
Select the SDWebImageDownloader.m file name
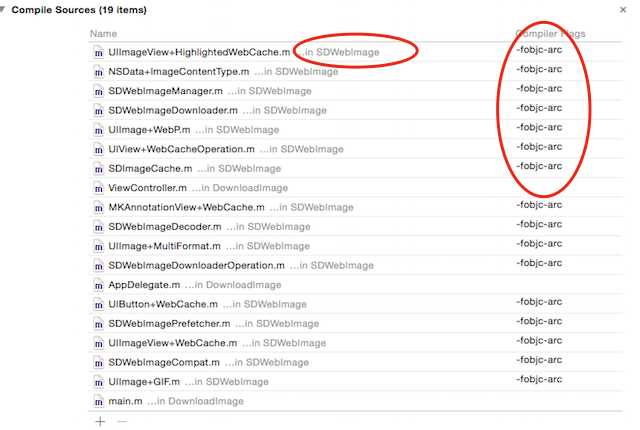tap(173, 111)
